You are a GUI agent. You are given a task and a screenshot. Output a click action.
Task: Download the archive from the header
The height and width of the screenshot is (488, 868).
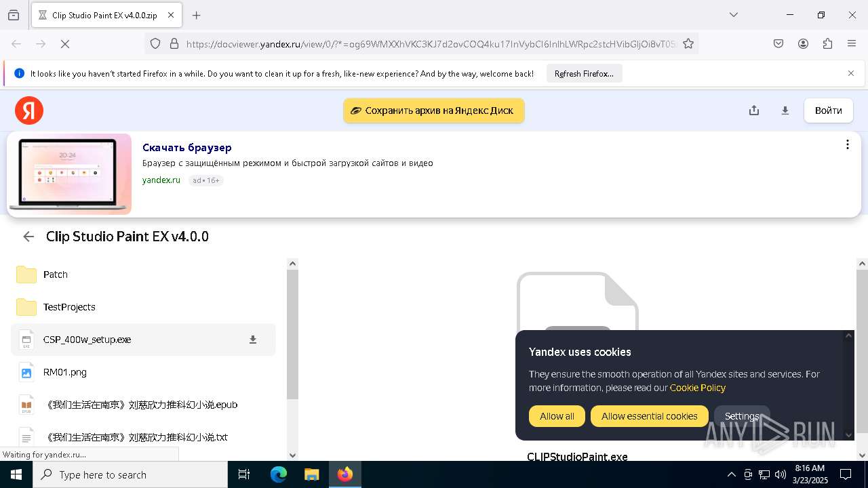785,110
